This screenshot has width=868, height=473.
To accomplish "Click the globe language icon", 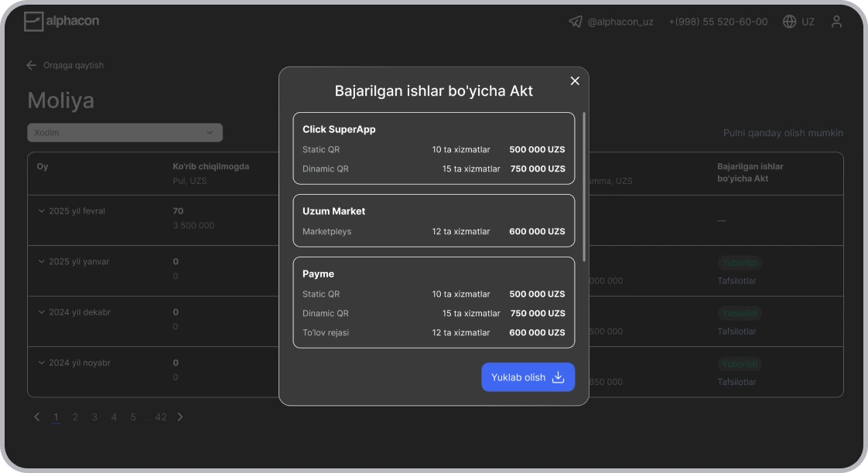I will click(x=789, y=22).
